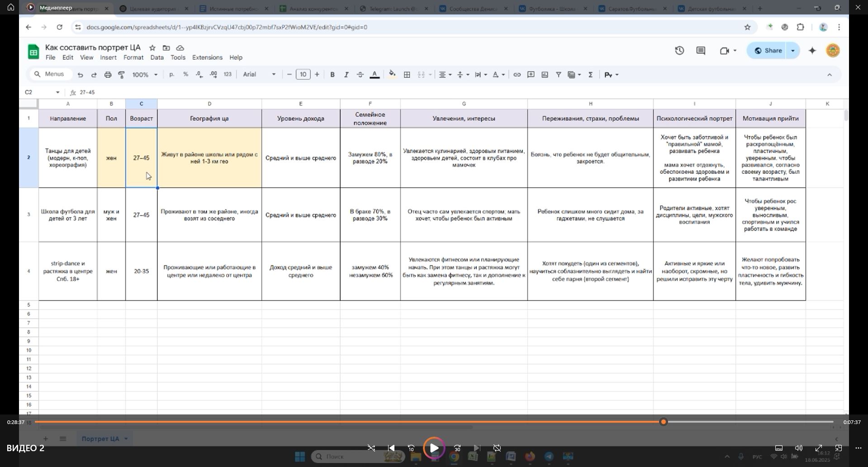The image size is (868, 467).
Task: Toggle italic formatting
Action: click(346, 75)
